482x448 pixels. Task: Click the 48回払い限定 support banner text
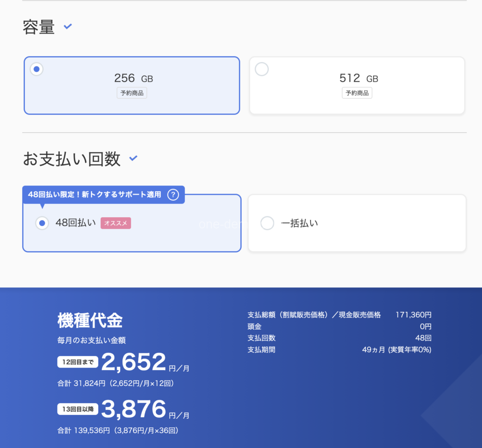point(95,194)
